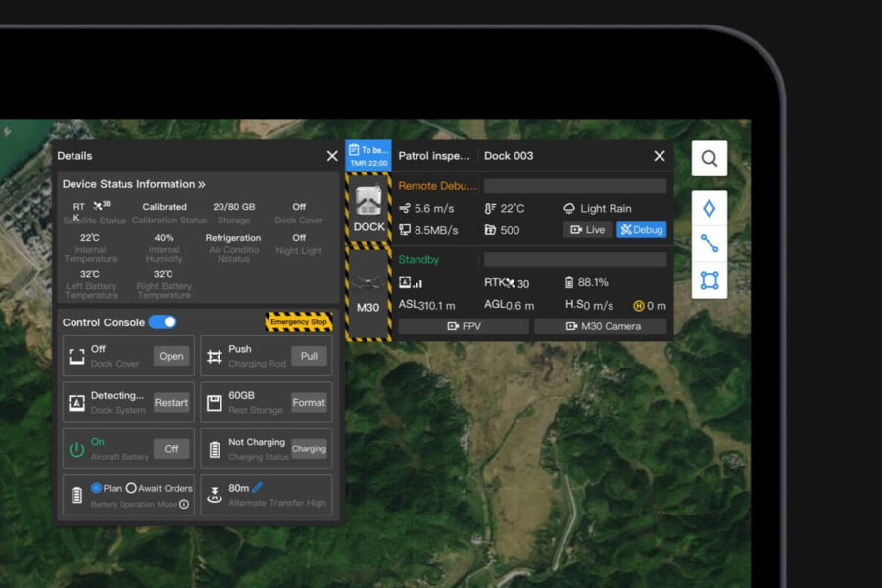Click the Rest Storage floppy disk icon
The image size is (882, 588).
pyautogui.click(x=215, y=403)
